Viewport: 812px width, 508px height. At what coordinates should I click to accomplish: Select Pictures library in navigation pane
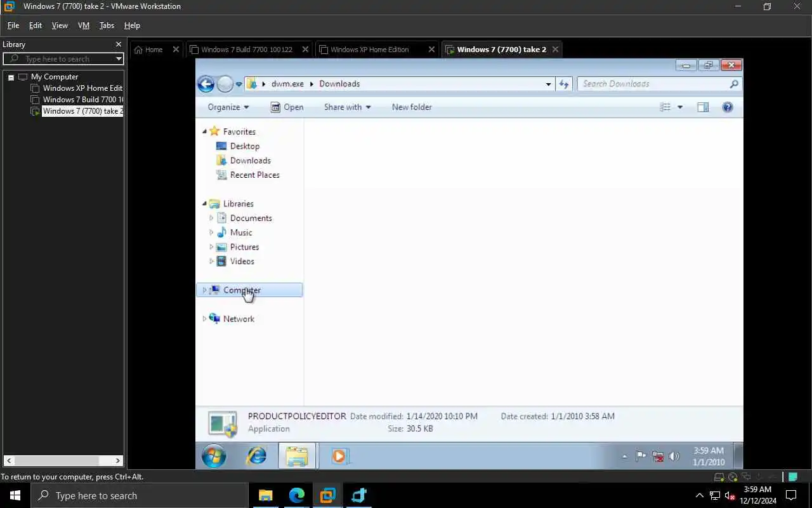244,247
